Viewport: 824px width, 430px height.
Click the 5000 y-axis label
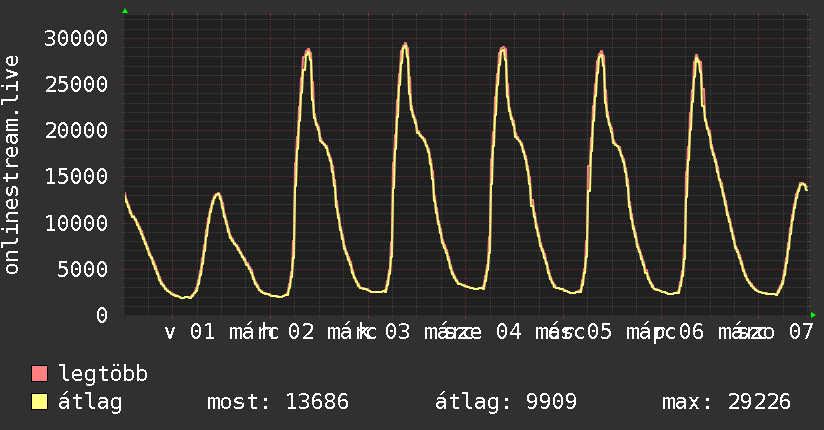pos(83,270)
